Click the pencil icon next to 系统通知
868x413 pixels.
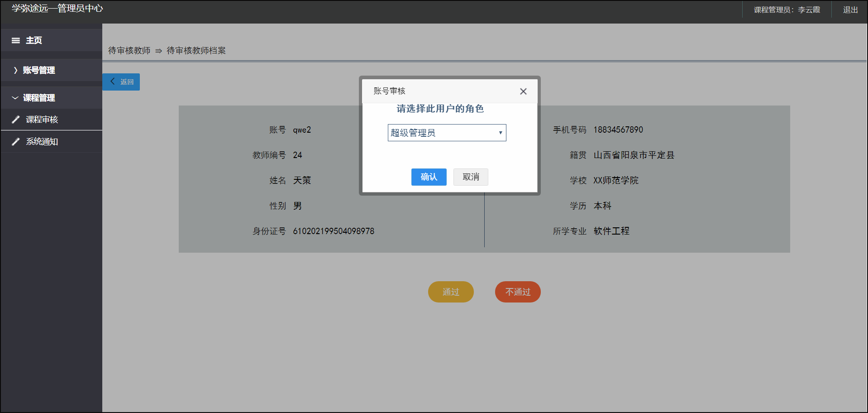click(16, 141)
